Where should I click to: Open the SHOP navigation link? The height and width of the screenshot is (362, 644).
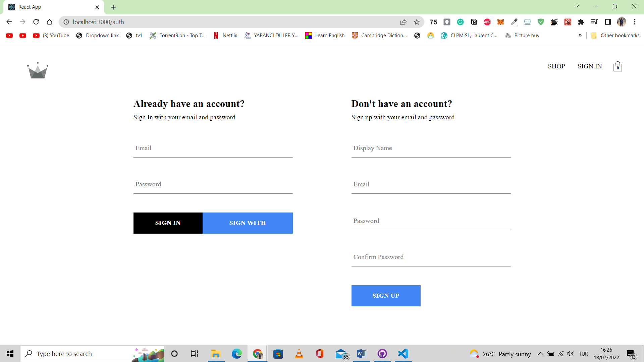coord(556,66)
